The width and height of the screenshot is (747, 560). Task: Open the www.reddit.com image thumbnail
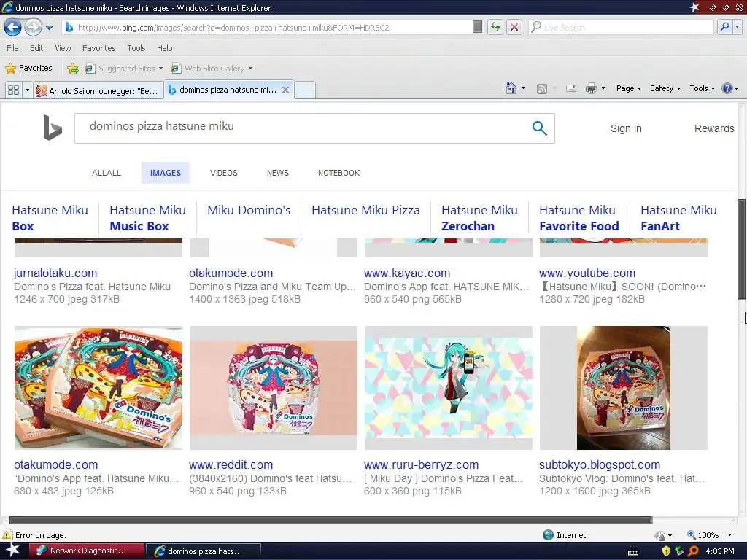click(x=273, y=388)
